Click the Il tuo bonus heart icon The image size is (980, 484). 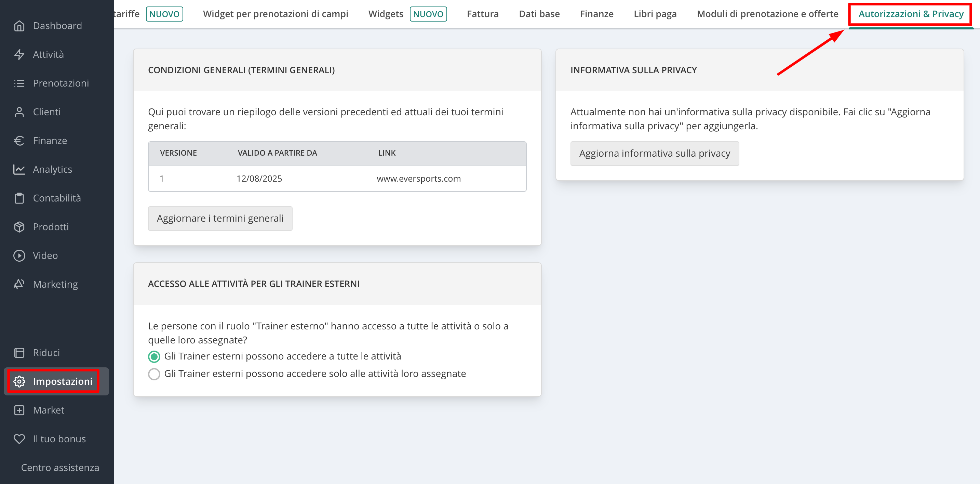pos(19,439)
